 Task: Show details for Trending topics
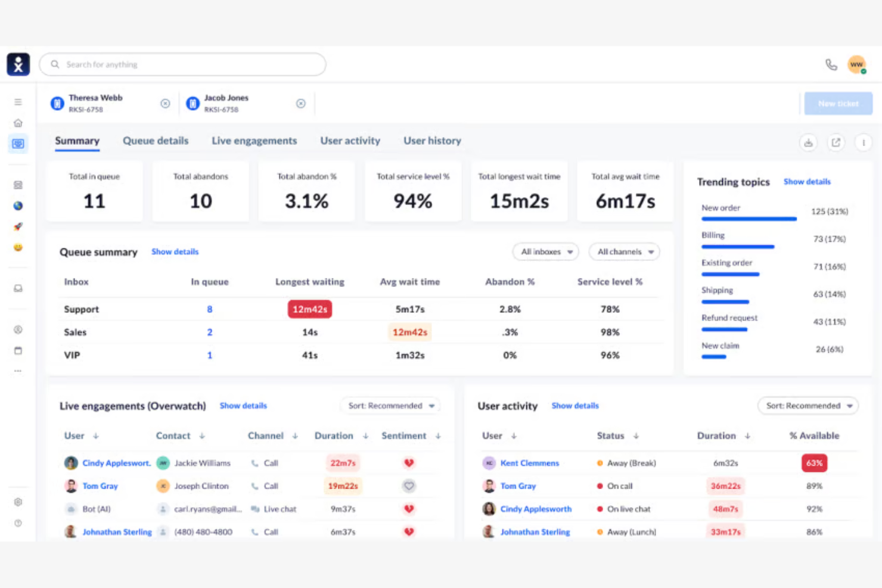(807, 182)
